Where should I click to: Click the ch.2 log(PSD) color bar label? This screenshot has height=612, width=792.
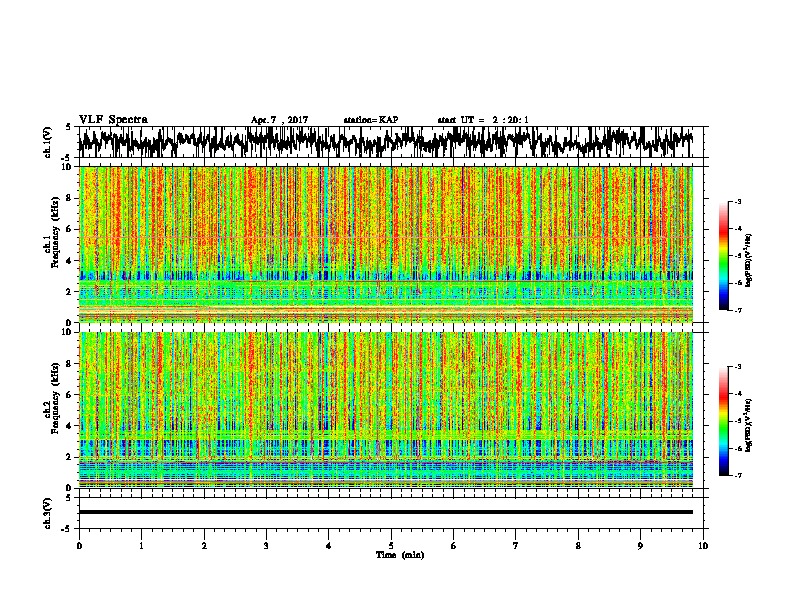click(x=749, y=425)
